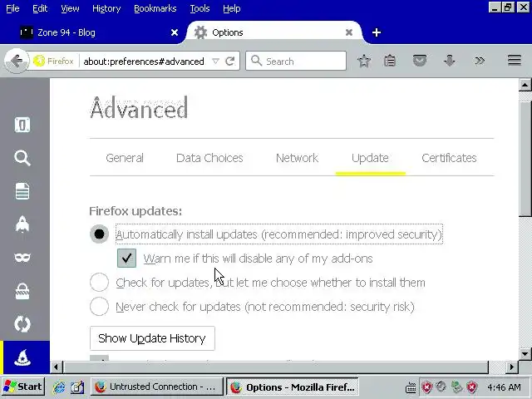The width and height of the screenshot is (532, 399).
Task: Open the Privacy preferences mask icon
Action: point(22,258)
